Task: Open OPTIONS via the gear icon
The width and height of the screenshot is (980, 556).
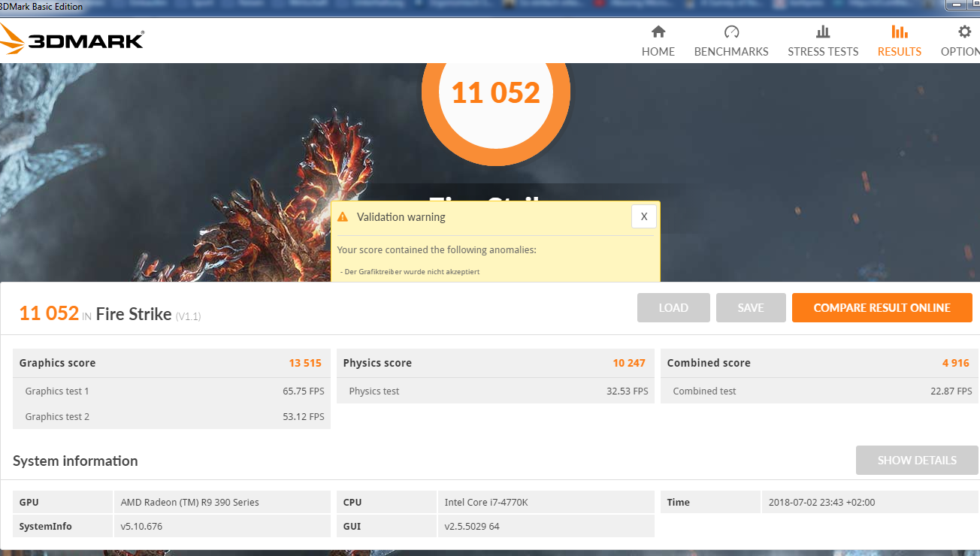Action: (x=964, y=32)
